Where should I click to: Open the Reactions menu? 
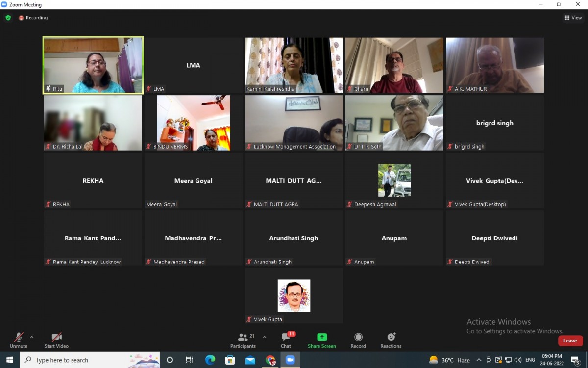[391, 340]
